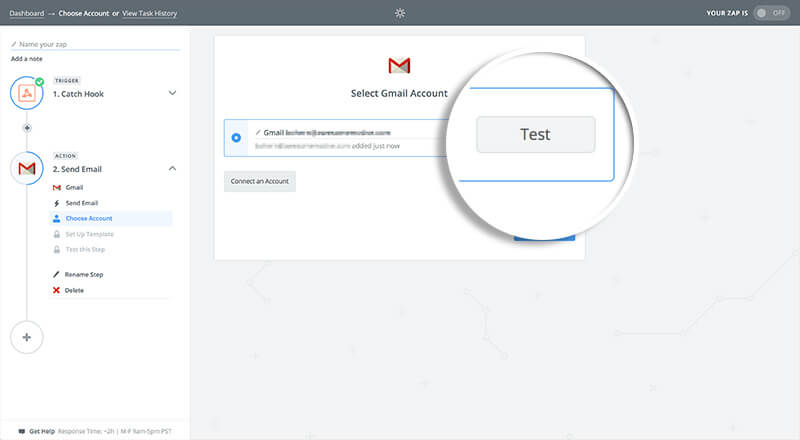This screenshot has height=440, width=800.
Task: Click the pencil edit icon beside Gmail account
Action: [x=258, y=133]
